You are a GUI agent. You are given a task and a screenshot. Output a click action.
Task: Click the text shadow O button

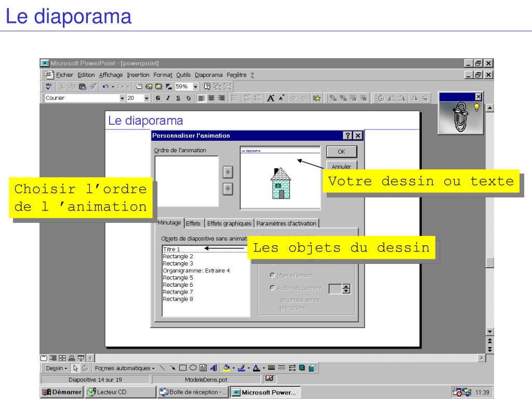[x=188, y=98]
